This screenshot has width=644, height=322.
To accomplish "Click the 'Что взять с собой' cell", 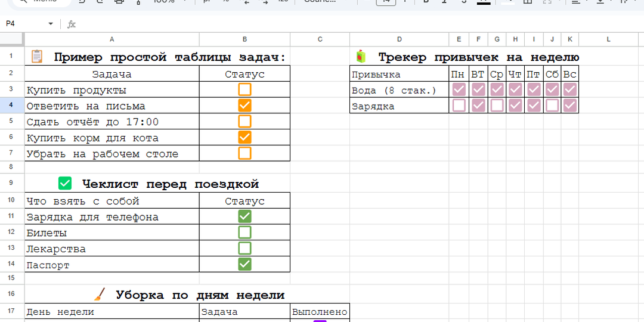I will click(x=112, y=202).
